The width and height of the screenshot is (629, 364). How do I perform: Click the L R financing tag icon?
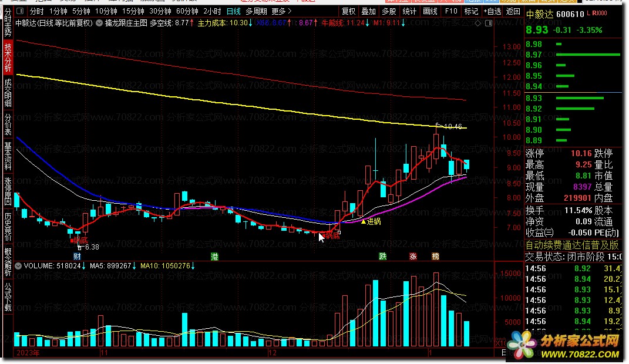point(597,14)
